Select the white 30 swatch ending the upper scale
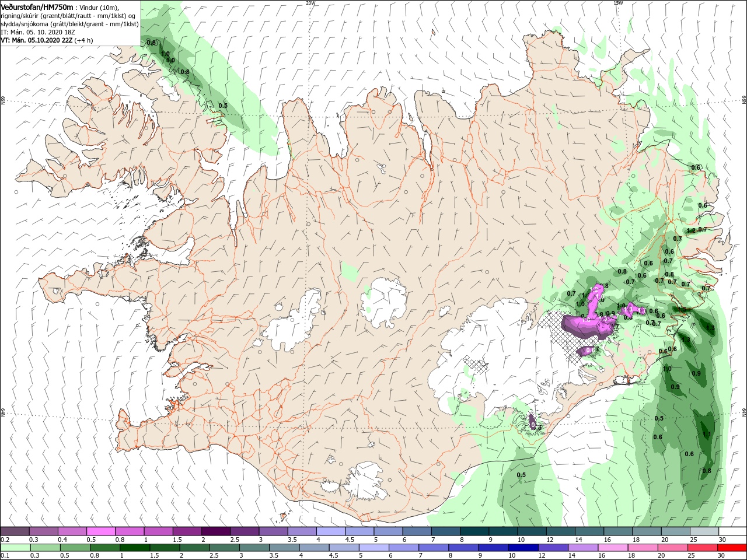This screenshot has height=560, width=747. (x=732, y=531)
